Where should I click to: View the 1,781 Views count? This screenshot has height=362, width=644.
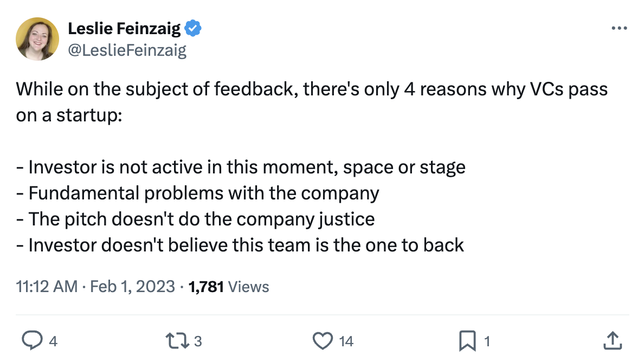point(228,286)
